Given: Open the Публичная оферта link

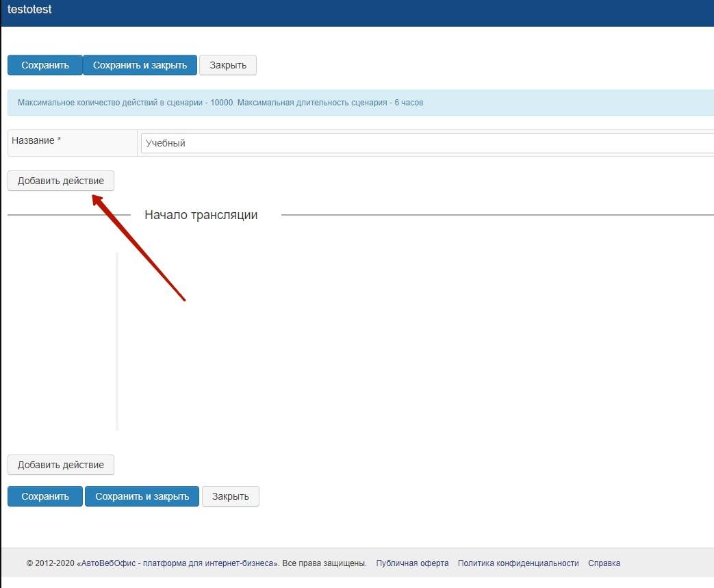Looking at the screenshot, I should [412, 563].
